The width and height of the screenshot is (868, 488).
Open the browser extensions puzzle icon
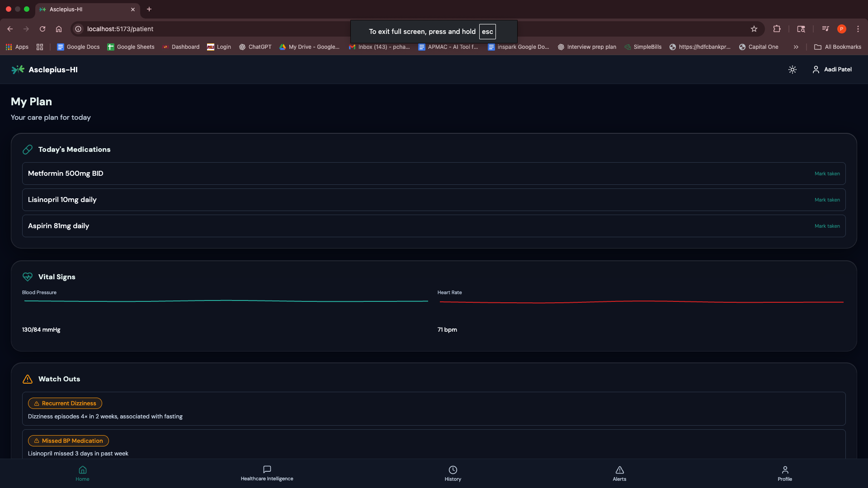coord(777,29)
